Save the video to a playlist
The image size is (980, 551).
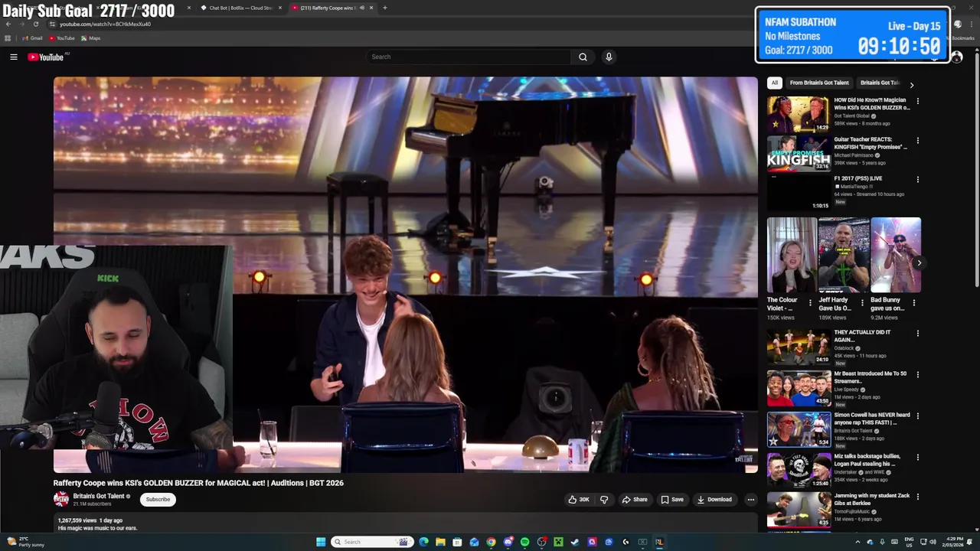(672, 500)
